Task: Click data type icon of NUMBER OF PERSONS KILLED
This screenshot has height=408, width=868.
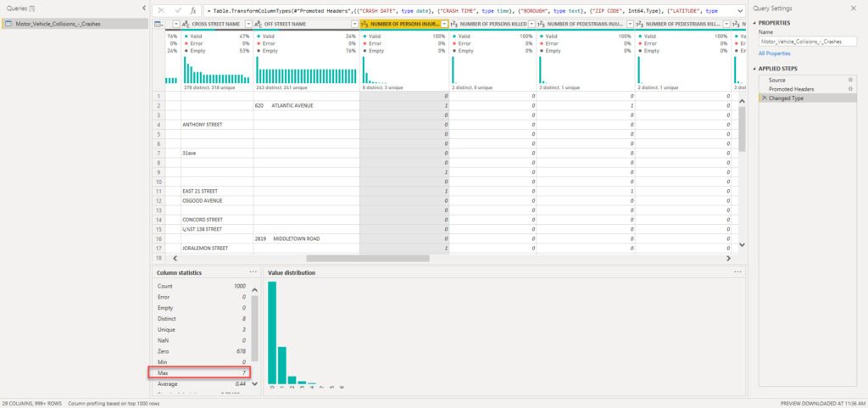Action: click(x=453, y=25)
